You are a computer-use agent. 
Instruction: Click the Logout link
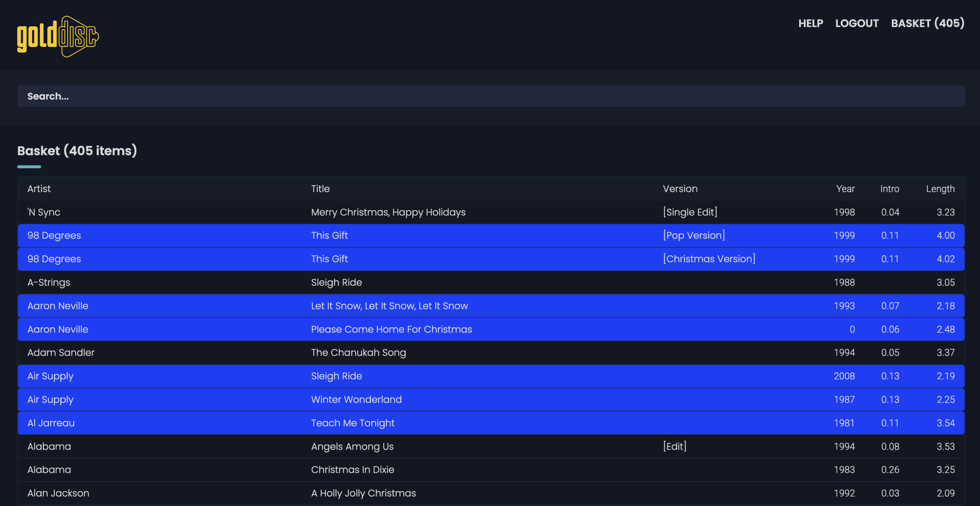tap(857, 23)
